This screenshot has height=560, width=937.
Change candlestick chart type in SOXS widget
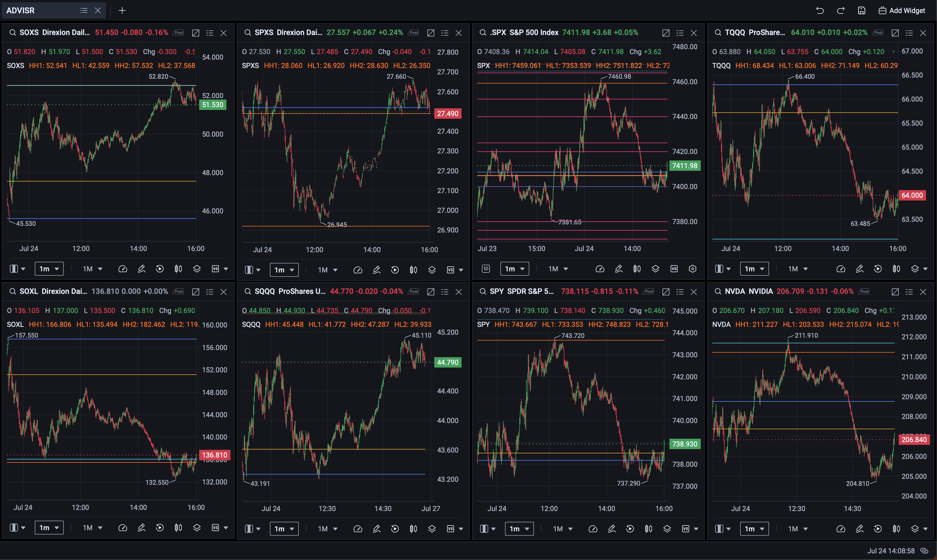coord(178,269)
